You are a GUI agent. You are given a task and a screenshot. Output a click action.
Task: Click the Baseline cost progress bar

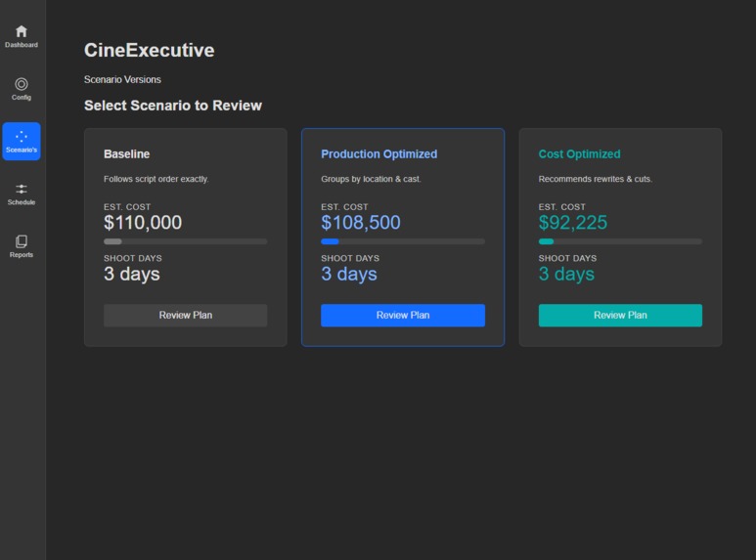[x=185, y=241]
